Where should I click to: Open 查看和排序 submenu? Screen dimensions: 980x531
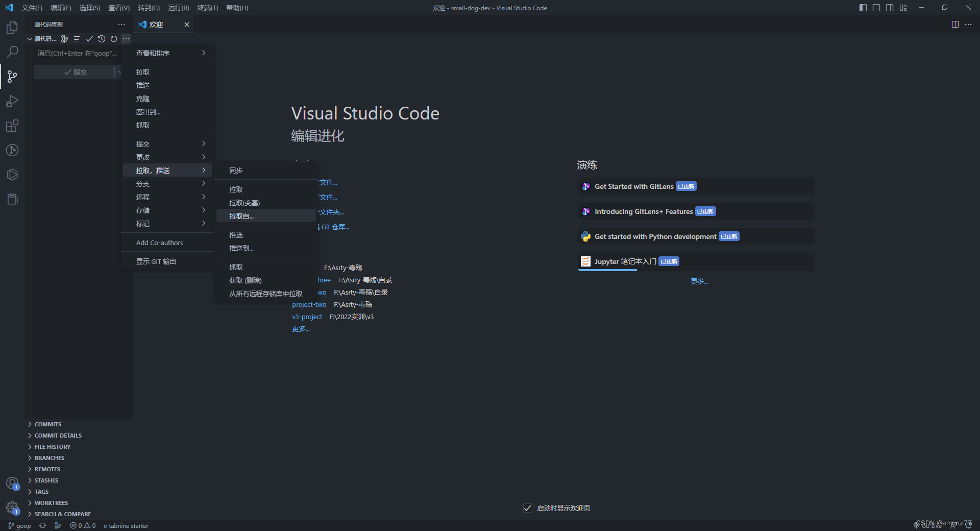[167, 53]
